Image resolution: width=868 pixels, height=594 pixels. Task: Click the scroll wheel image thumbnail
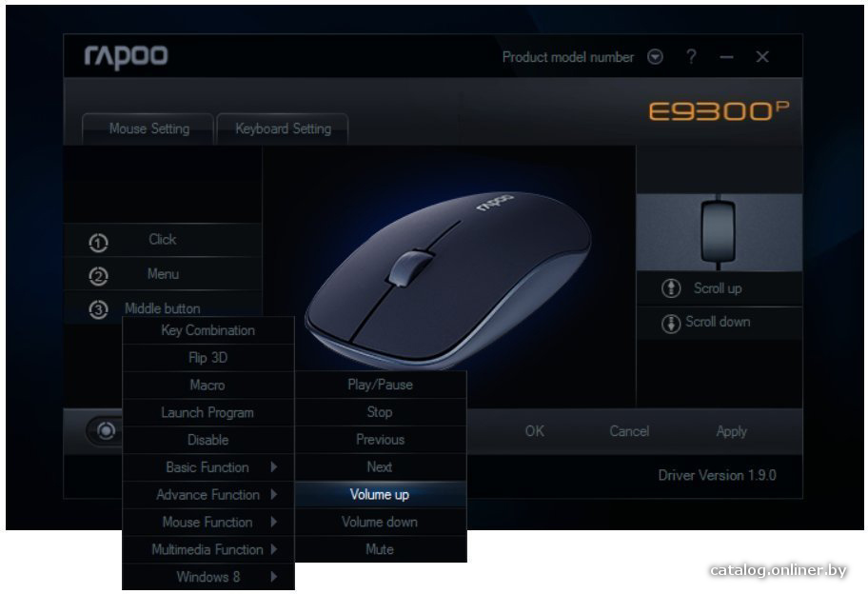click(719, 232)
